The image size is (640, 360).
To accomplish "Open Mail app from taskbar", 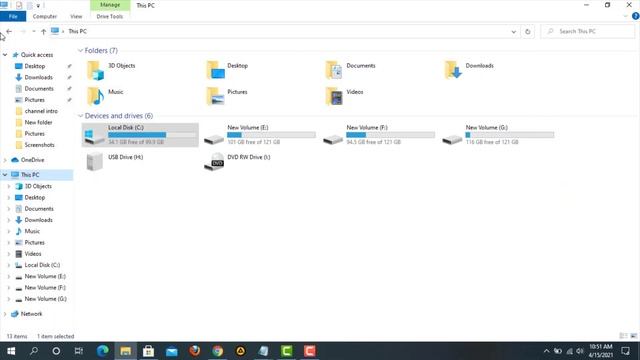I will [x=171, y=351].
